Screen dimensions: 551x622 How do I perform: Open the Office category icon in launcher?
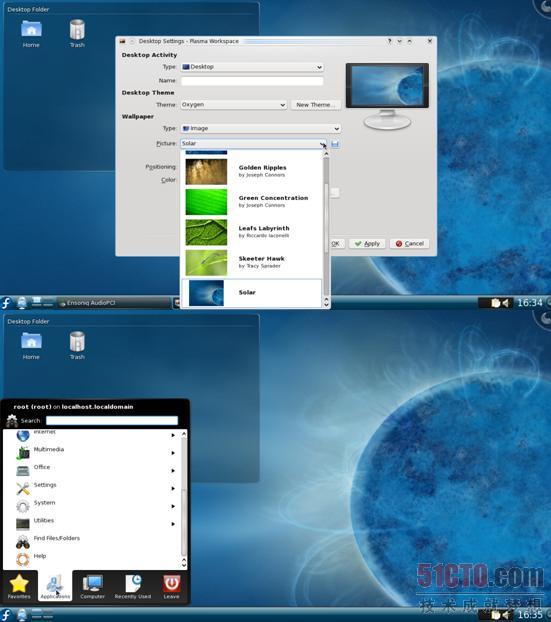point(23,470)
